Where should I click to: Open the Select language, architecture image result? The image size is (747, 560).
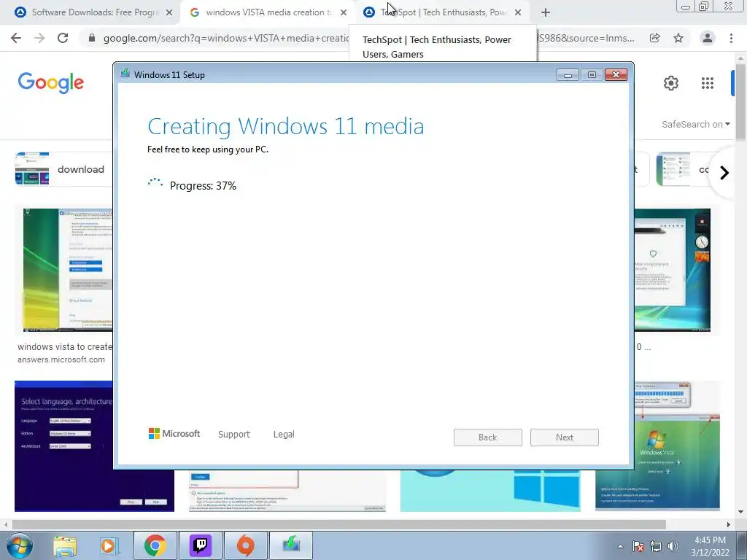coord(64,446)
